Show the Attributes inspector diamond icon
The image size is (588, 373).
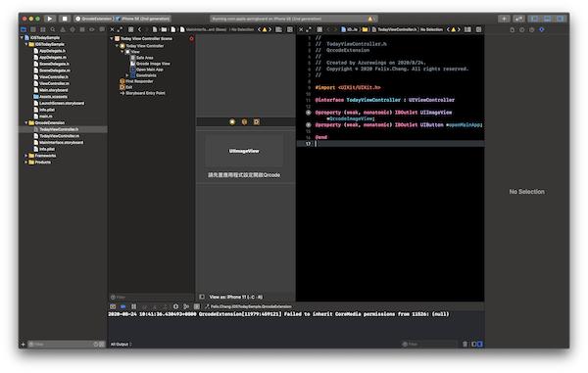[x=542, y=29]
